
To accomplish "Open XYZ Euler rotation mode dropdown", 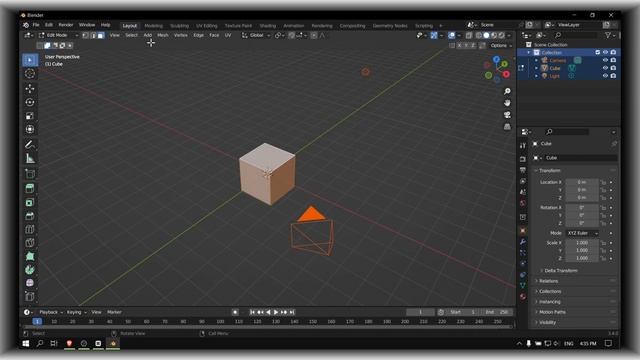I will click(582, 233).
